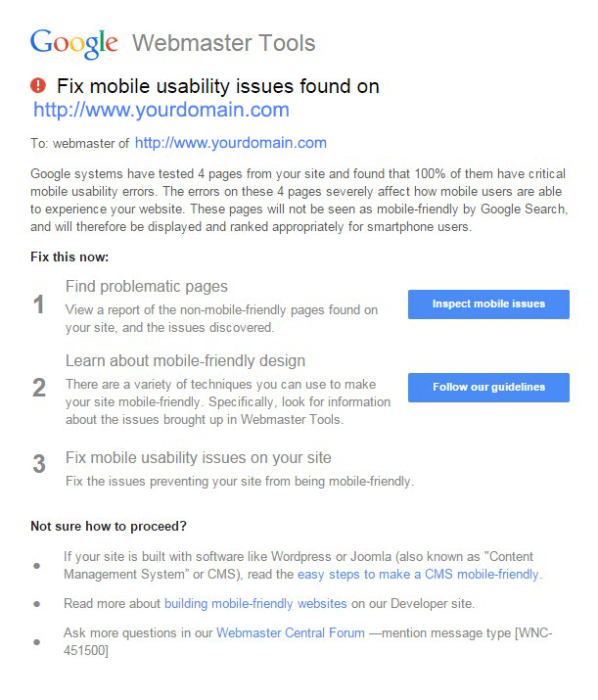Click the step number 1 marker

[39, 304]
